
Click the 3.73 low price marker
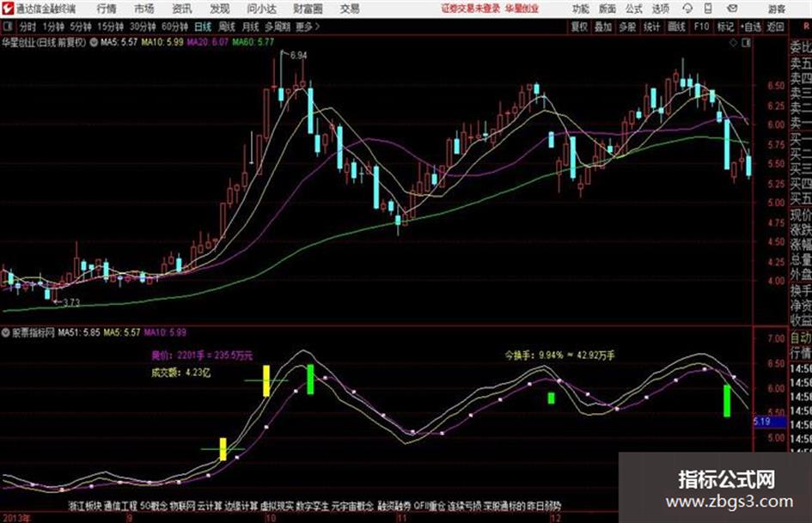pos(71,302)
